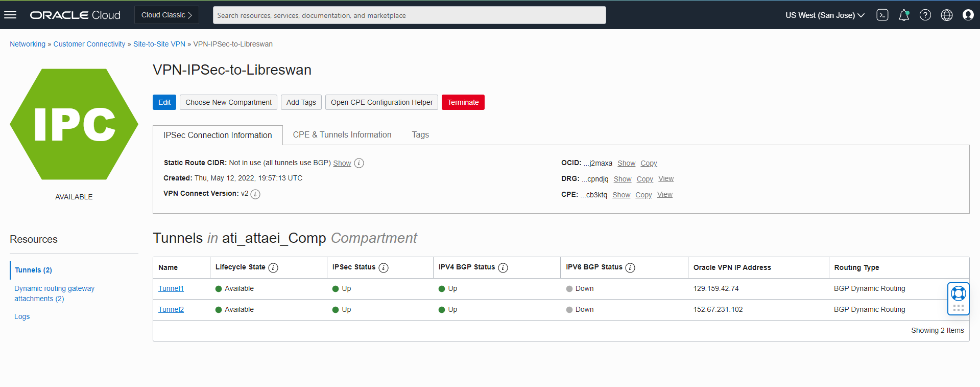Open the user profile avatar
This screenshot has height=387, width=980.
coord(968,15)
